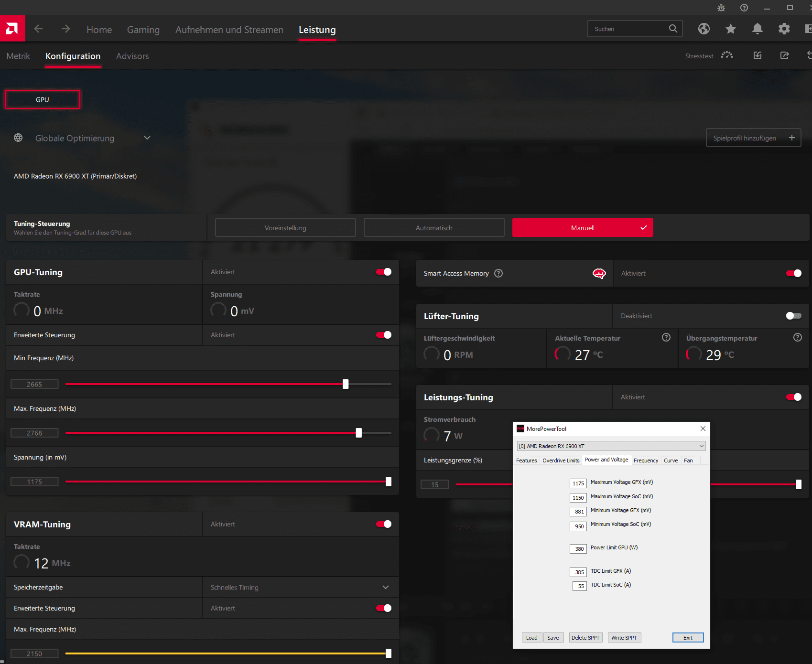The image size is (812, 664).
Task: Switch to Metrik subtab
Action: pos(18,56)
